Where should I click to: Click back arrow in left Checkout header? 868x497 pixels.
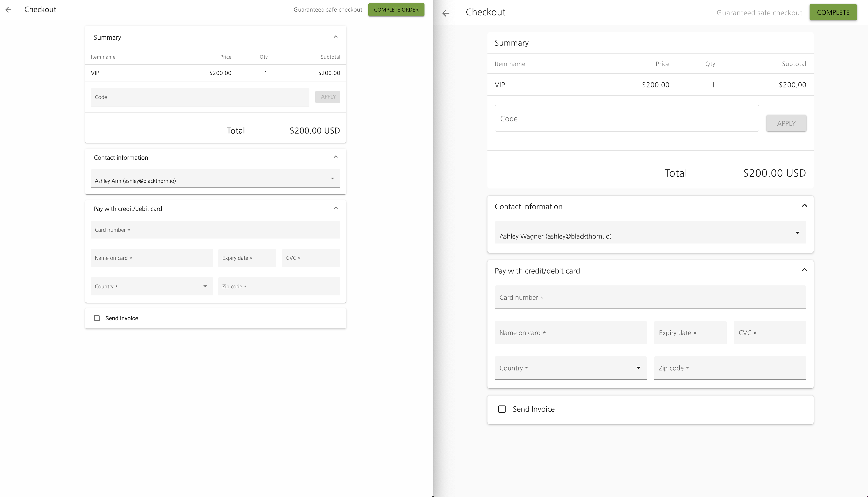9,10
